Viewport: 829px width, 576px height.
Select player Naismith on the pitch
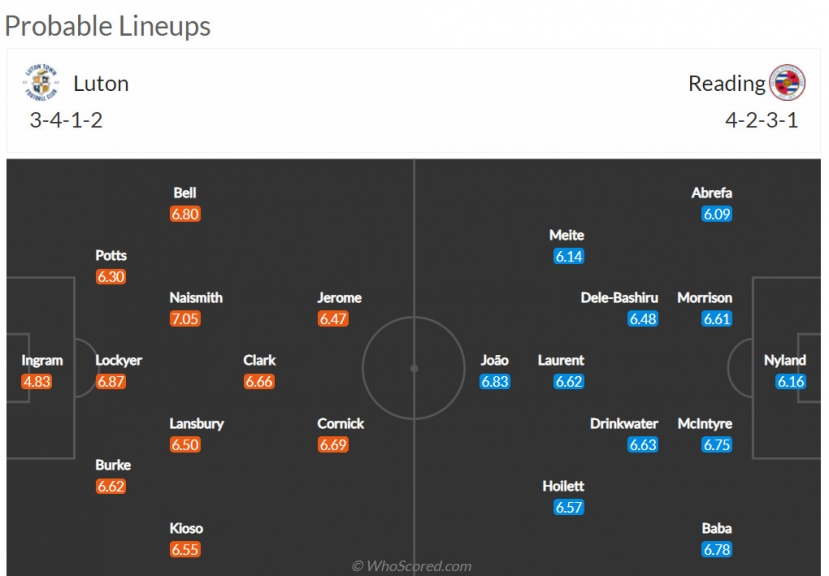point(196,298)
